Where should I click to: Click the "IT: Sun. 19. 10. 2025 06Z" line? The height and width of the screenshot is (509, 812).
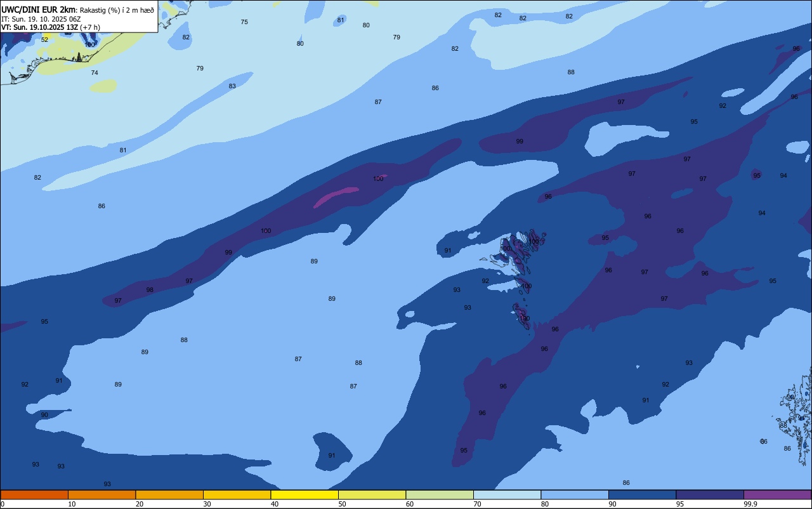[41, 18]
